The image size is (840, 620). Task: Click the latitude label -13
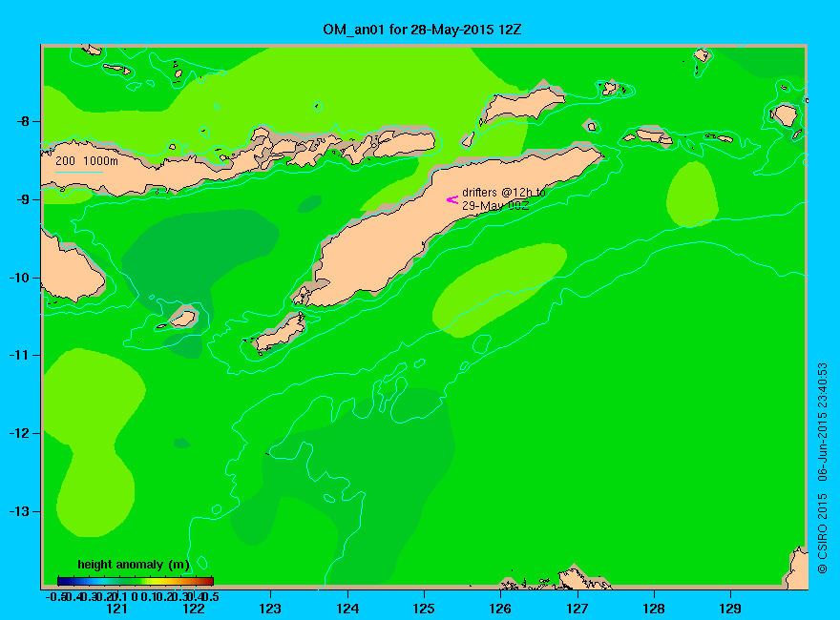coord(20,511)
